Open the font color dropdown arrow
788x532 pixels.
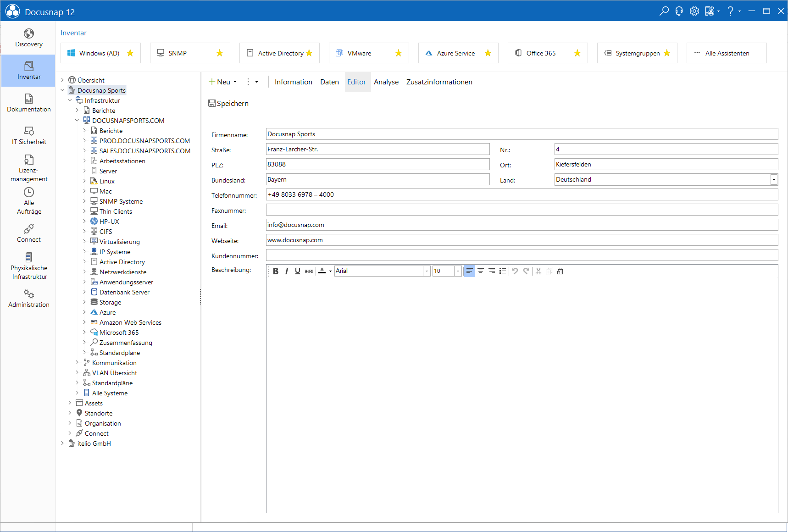330,271
